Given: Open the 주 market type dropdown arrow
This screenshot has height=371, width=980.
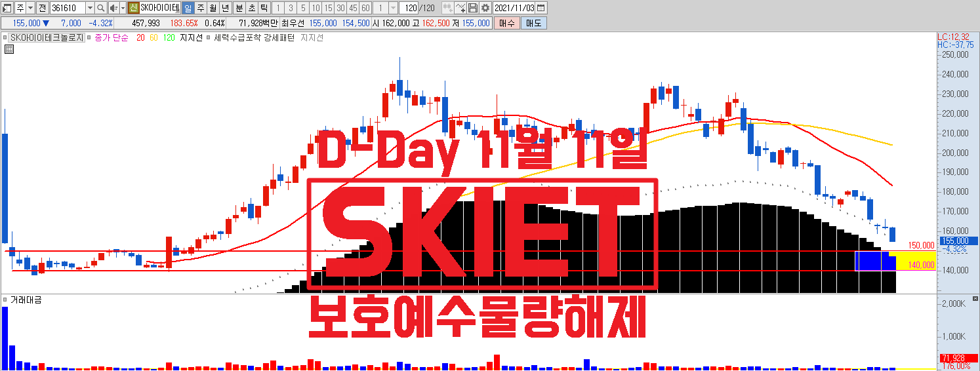Looking at the screenshot, I should click(31, 8).
